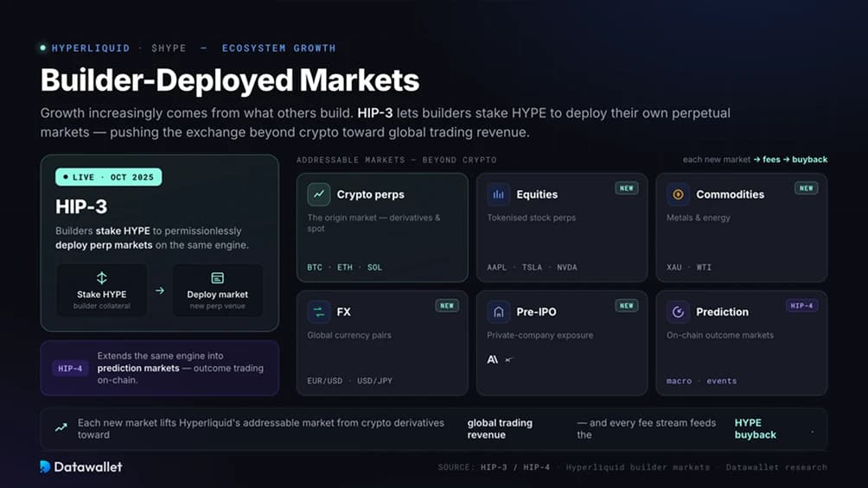Click the Anthropic logo in Pre-IPO card
The image size is (868, 488).
(x=492, y=359)
